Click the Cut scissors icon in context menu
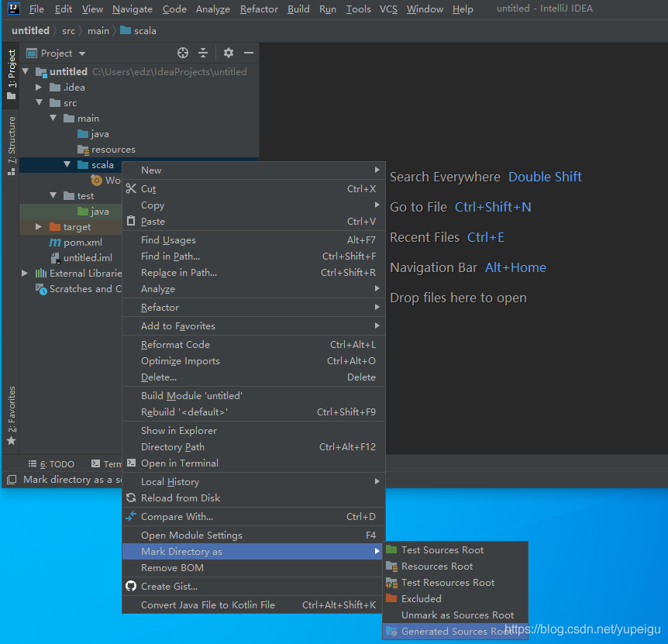Viewport: 668px width, 644px height. (131, 188)
